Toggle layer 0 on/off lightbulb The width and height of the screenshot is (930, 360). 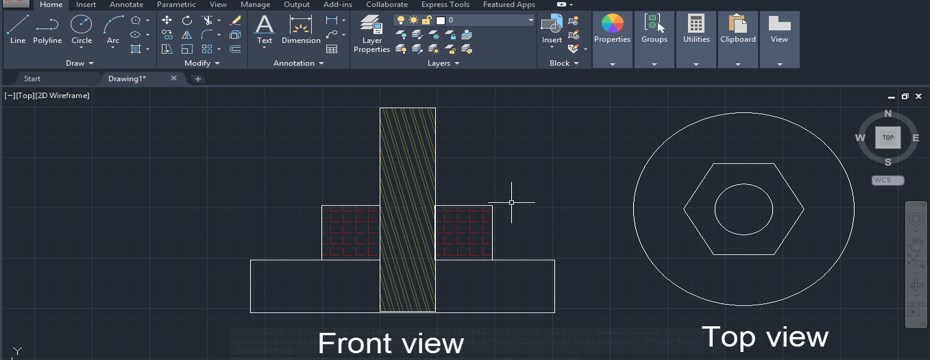coord(402,21)
